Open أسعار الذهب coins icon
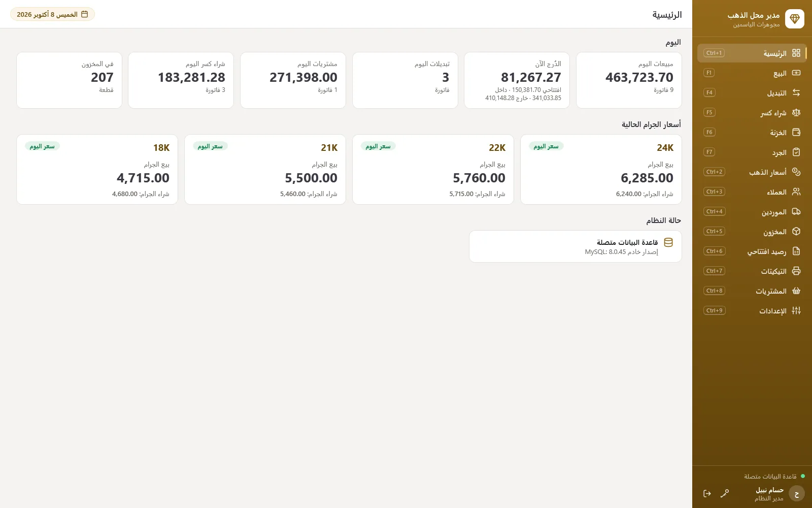812x508 pixels. point(796,172)
